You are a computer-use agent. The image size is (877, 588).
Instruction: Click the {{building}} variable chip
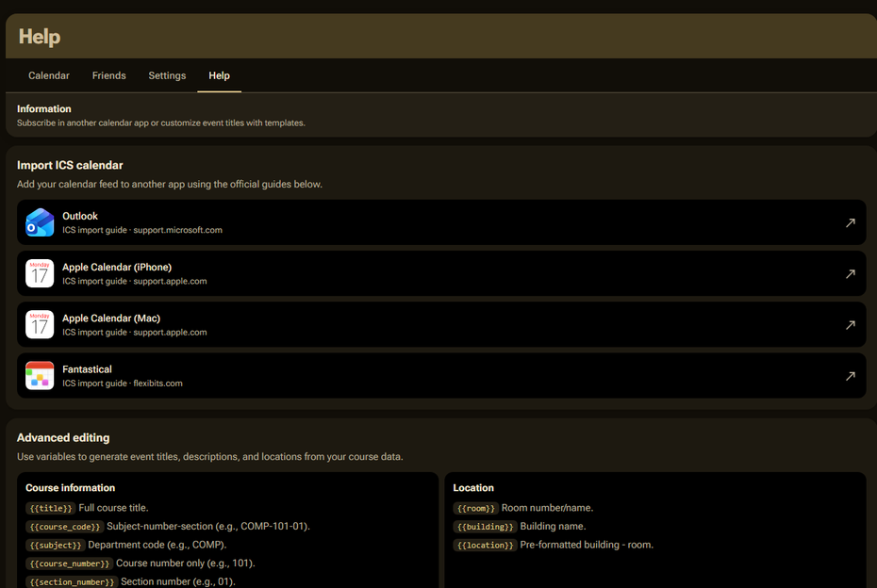pos(485,527)
